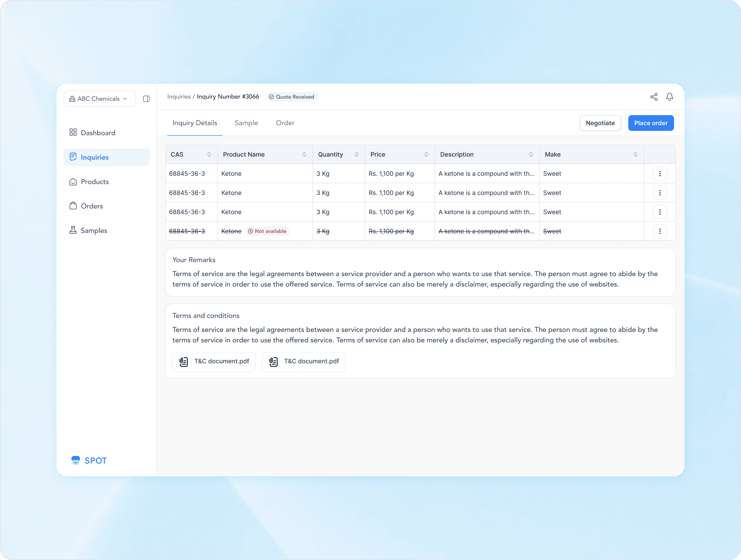Open the notifications bell
The width and height of the screenshot is (741, 560).
pyautogui.click(x=669, y=97)
